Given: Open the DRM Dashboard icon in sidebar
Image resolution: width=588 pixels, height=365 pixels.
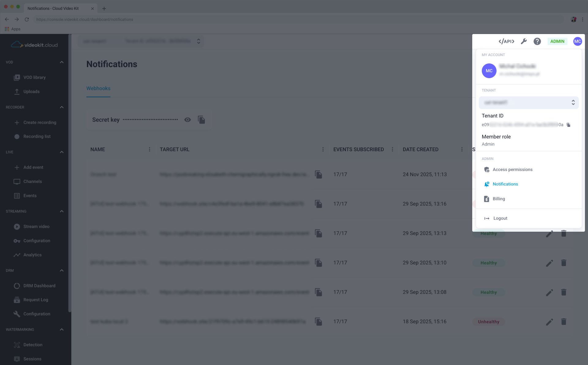Looking at the screenshot, I should click(x=17, y=286).
